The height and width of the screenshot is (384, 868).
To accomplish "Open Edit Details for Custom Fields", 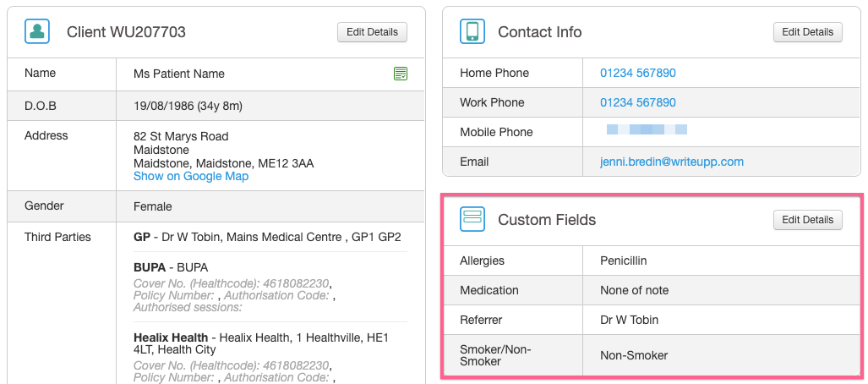I will (x=807, y=220).
